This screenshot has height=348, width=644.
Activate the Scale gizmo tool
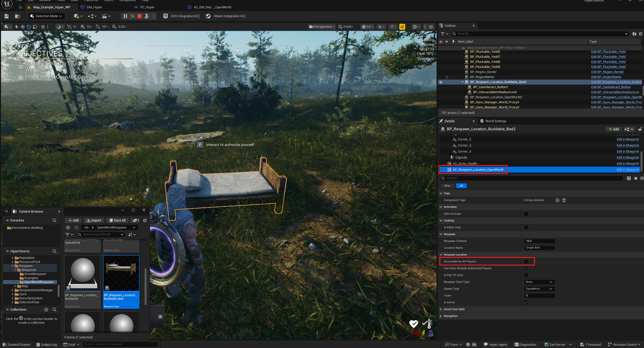coord(35,27)
